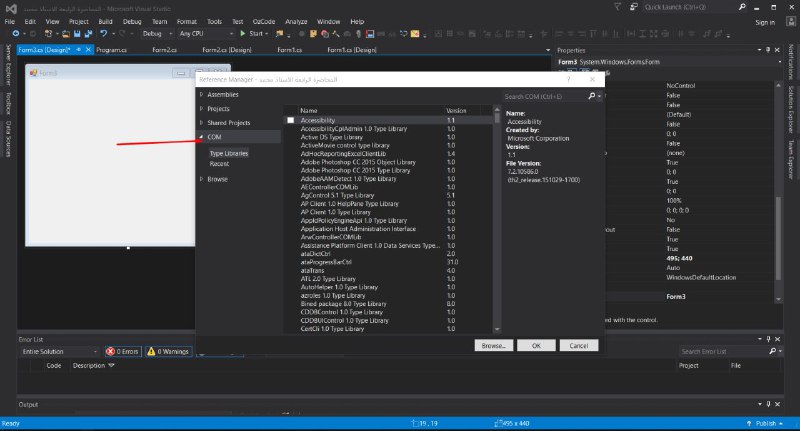Screen dimensions: 800x431
Task: Open the Properties object selector combo box
Action: [669, 62]
